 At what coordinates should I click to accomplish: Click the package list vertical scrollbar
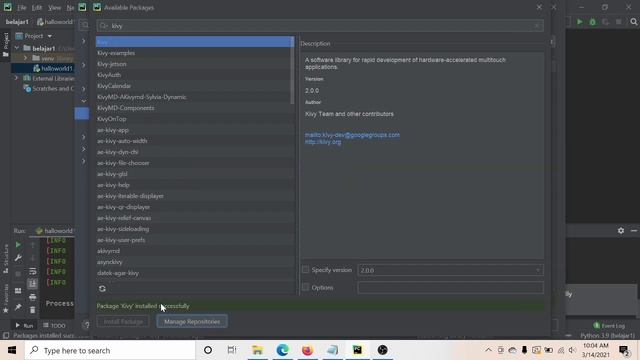point(292,70)
